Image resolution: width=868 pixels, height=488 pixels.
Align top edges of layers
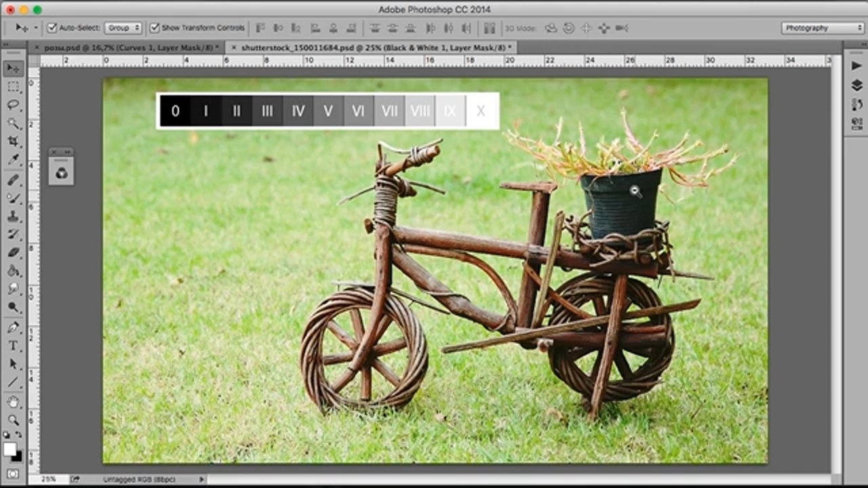(x=260, y=28)
